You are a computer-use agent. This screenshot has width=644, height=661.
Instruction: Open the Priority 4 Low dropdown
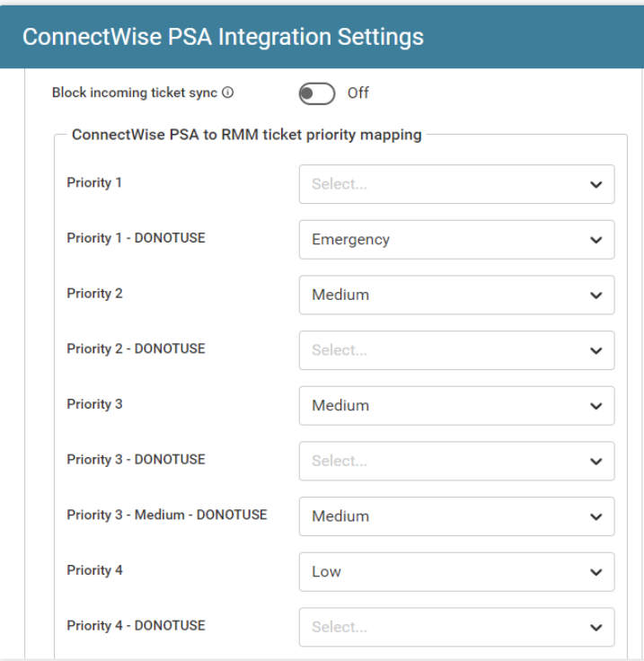[456, 572]
